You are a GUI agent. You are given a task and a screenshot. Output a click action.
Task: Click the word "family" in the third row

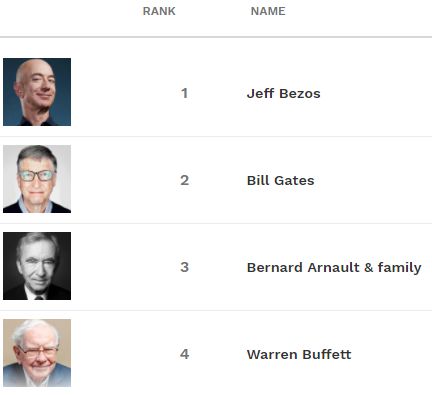pyautogui.click(x=399, y=268)
